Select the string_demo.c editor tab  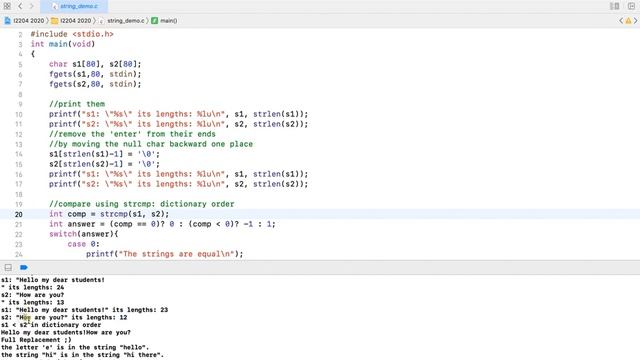75,6
